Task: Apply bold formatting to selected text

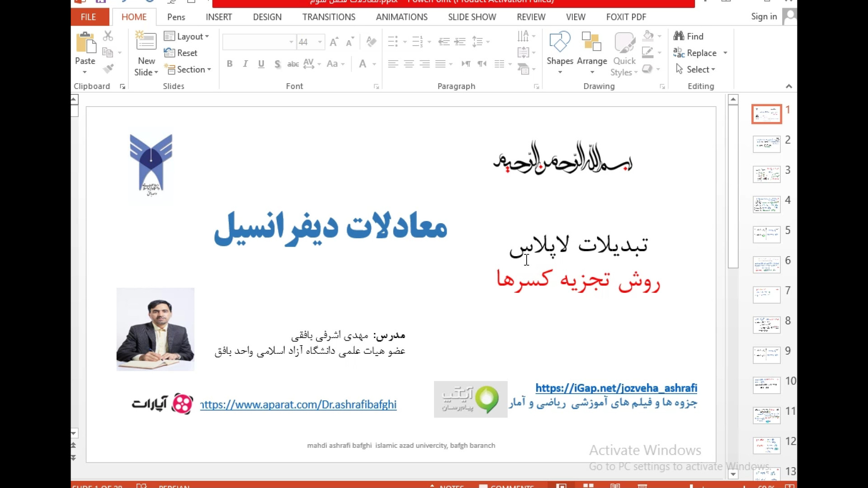Action: pyautogui.click(x=230, y=64)
